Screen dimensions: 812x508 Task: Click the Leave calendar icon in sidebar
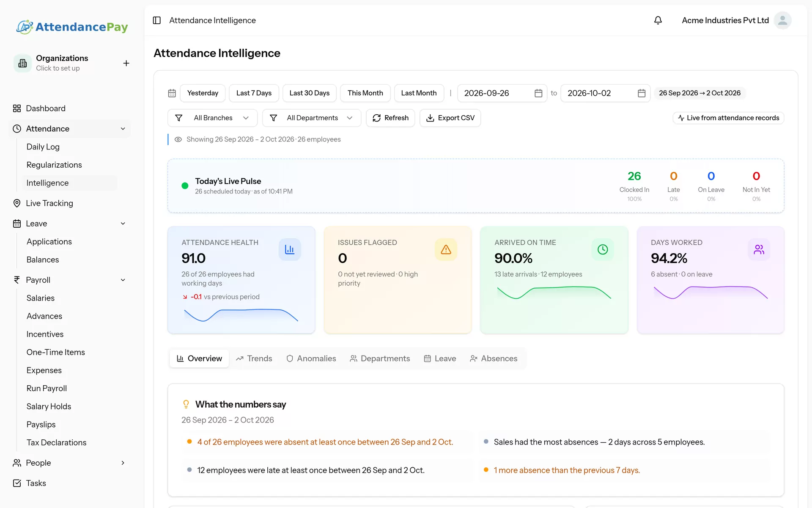(x=17, y=224)
